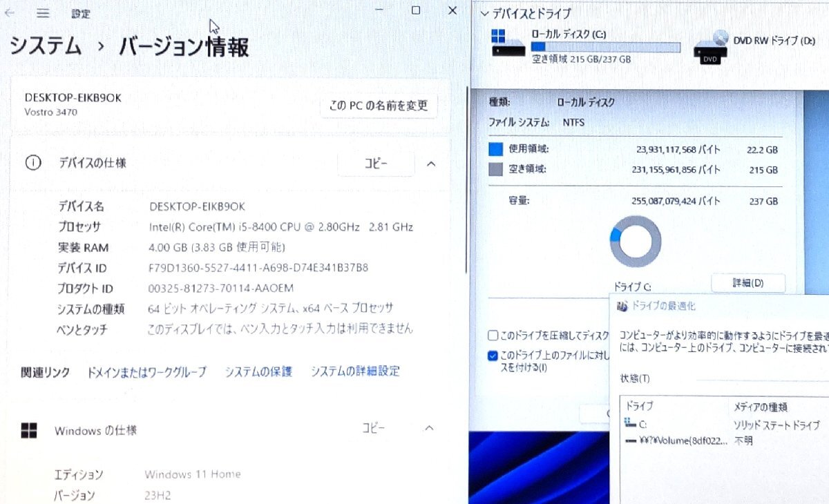Click product ID 00325-81273-70114-AAOEM

[221, 288]
